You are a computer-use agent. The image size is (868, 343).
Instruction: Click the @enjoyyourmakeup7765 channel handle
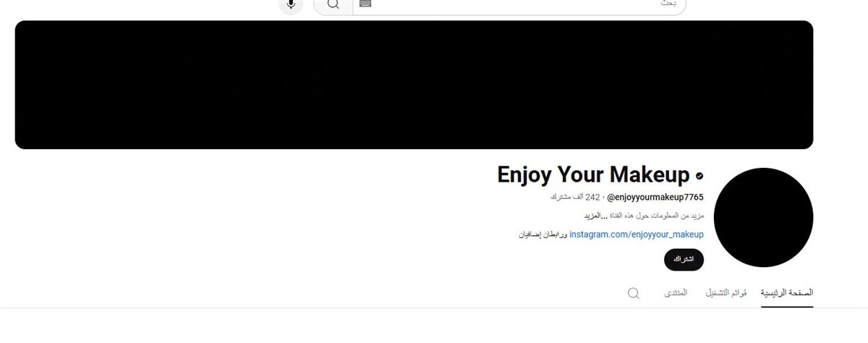click(x=655, y=197)
